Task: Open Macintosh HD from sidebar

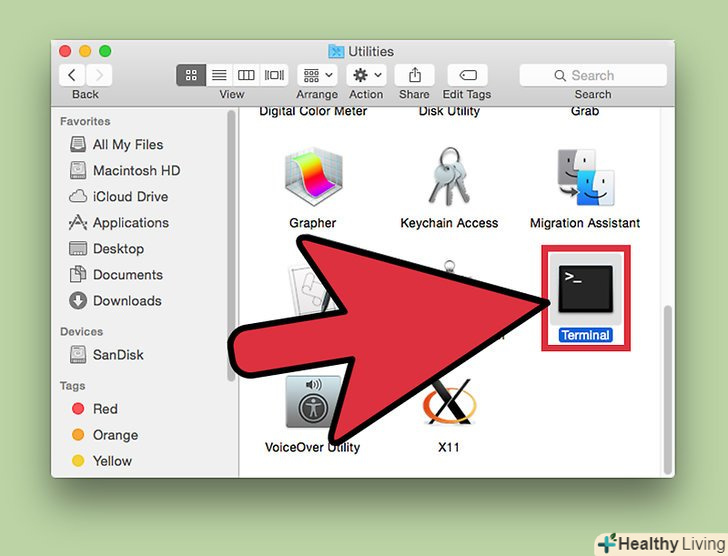Action: click(124, 170)
